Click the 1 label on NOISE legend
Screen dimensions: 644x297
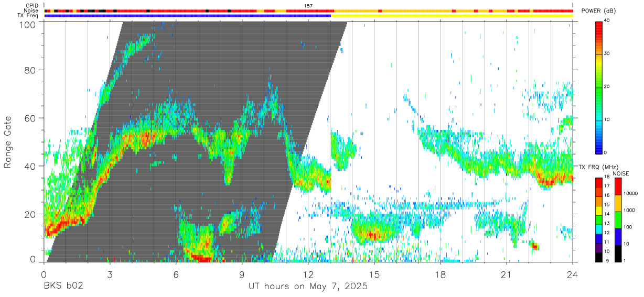626,260
